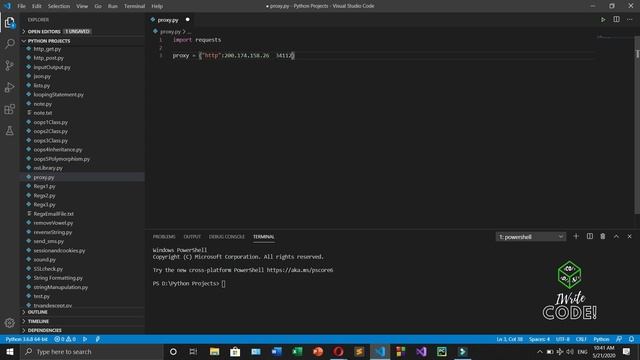Change language mode via Python in status bar
The height and width of the screenshot is (360, 640).
tap(601, 339)
